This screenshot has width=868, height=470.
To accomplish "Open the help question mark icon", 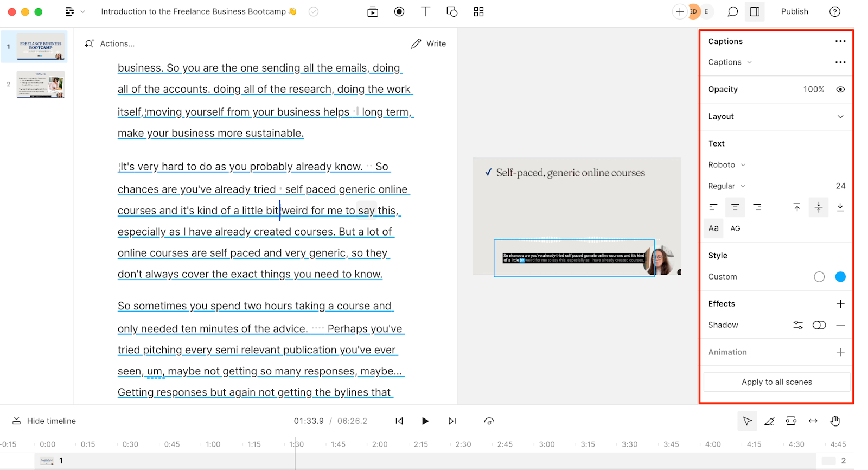I will click(835, 11).
